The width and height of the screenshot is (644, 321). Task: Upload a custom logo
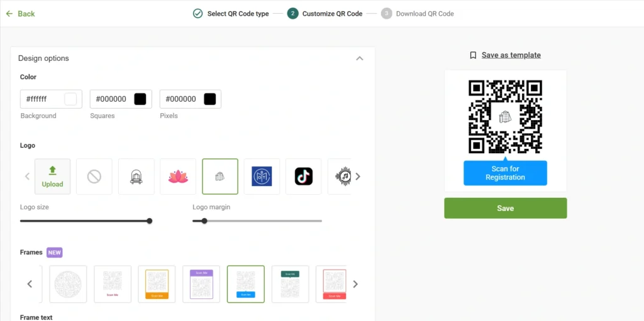[x=53, y=177]
